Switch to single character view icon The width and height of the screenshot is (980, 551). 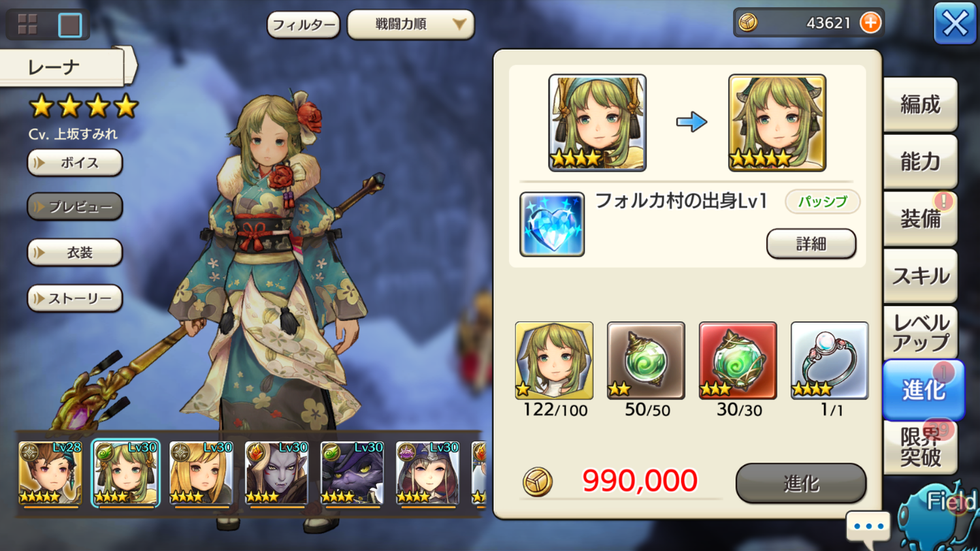click(x=70, y=25)
